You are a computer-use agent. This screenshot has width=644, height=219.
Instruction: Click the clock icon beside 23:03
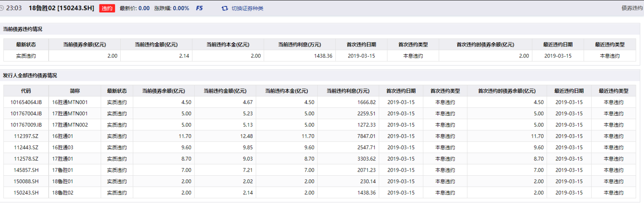coord(2,8)
